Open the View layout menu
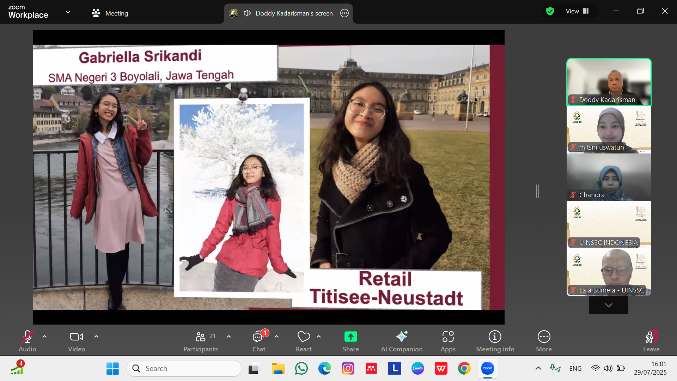677x381 pixels. (x=577, y=11)
